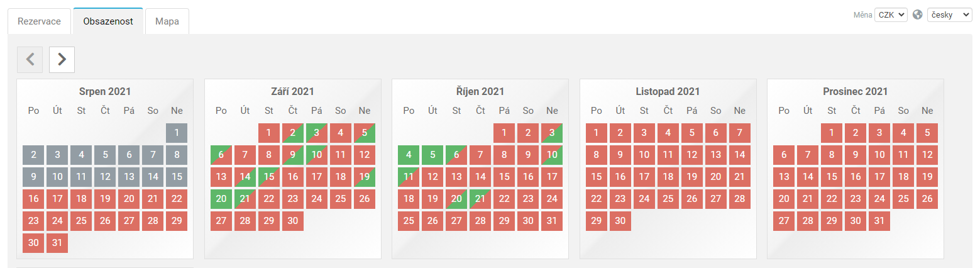Choose day 5 in Říjen 2021

(432, 155)
